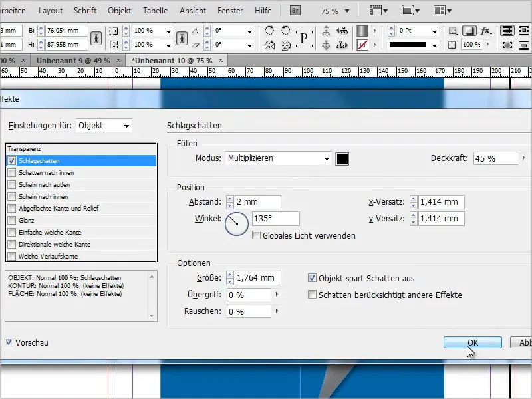Open the Layout menu
The height and width of the screenshot is (399, 532).
(51, 11)
